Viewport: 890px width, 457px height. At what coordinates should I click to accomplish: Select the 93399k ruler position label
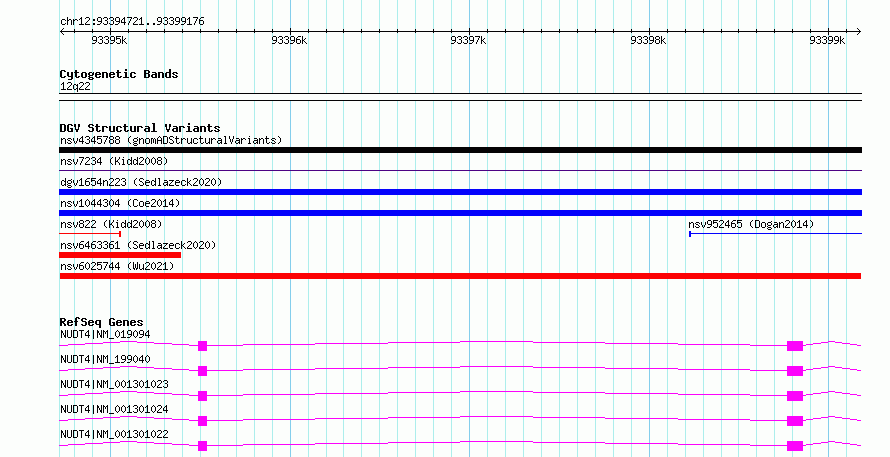pos(827,40)
